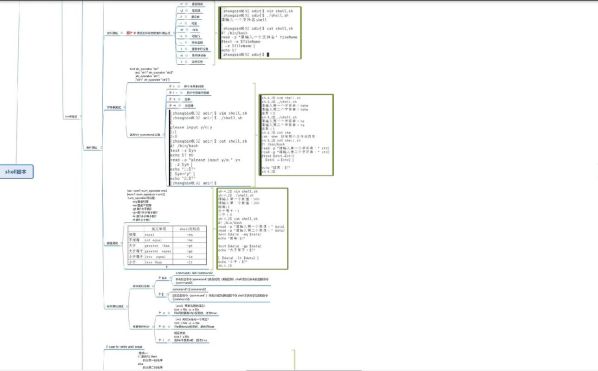The width and height of the screenshot is (598, 371).
Task: Select topic connected to the y/n terminal
Action: click(x=145, y=135)
